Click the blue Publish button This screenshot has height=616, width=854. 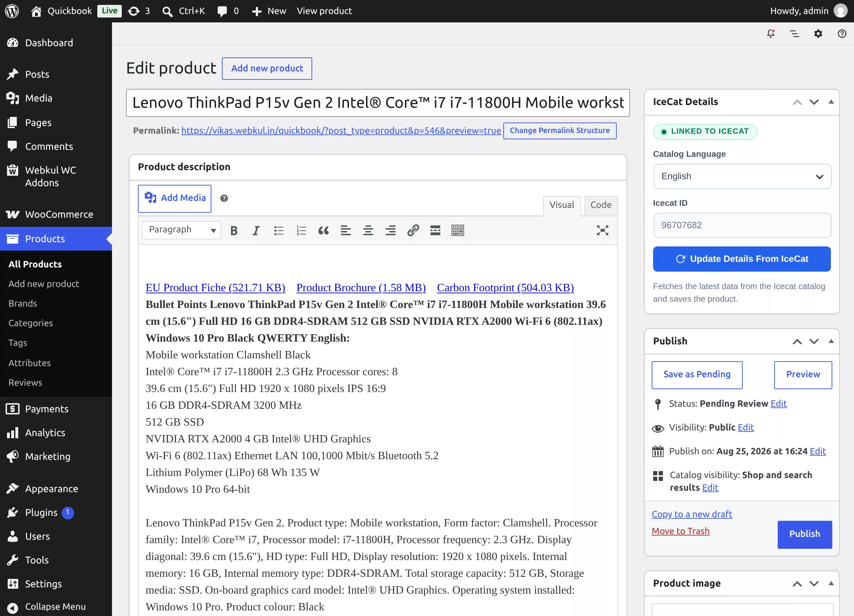pyautogui.click(x=804, y=534)
